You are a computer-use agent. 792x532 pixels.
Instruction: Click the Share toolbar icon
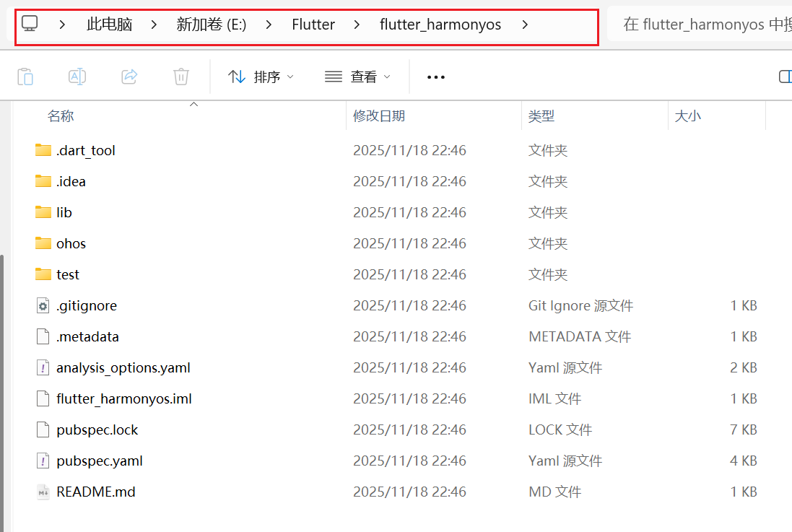129,77
